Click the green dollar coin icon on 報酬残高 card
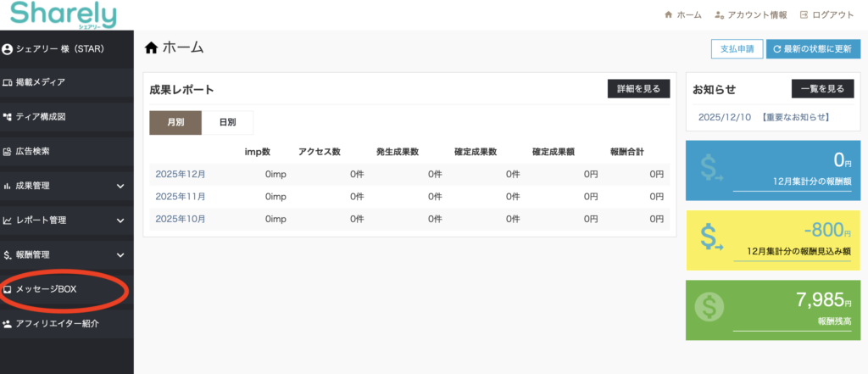 point(710,306)
